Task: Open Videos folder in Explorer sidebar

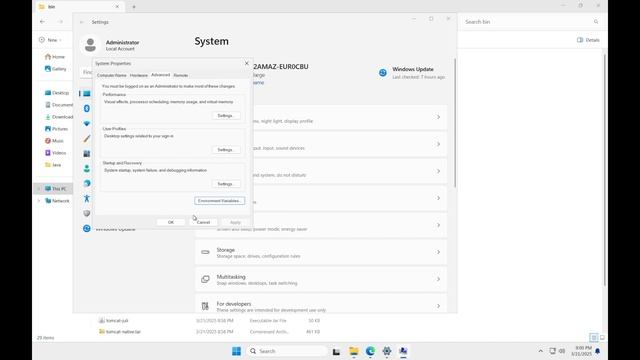Action: [x=55, y=153]
